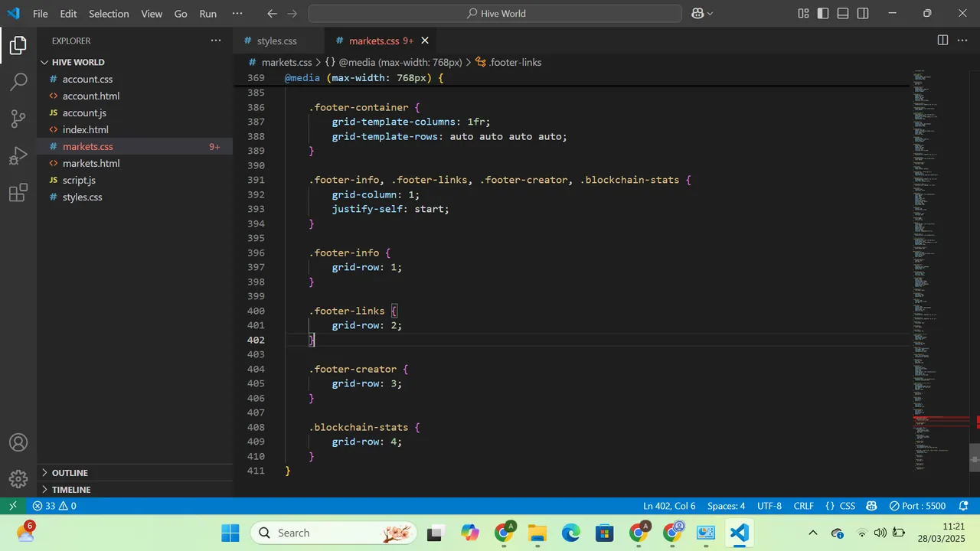Click the Hive World command center search box
This screenshot has width=980, height=551.
click(x=495, y=14)
